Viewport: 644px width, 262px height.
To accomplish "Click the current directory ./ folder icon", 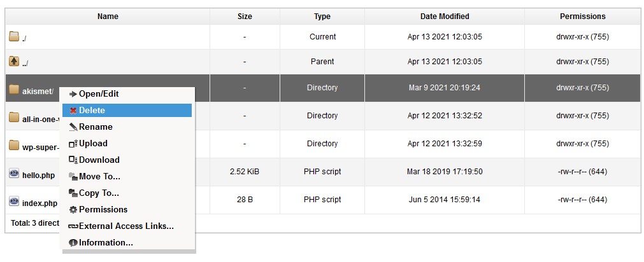I will (14, 37).
